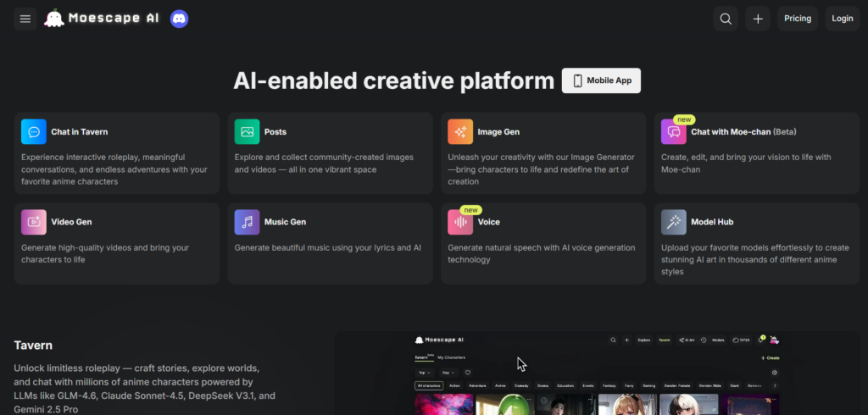Click the Login button
This screenshot has height=415, width=868.
coord(842,19)
